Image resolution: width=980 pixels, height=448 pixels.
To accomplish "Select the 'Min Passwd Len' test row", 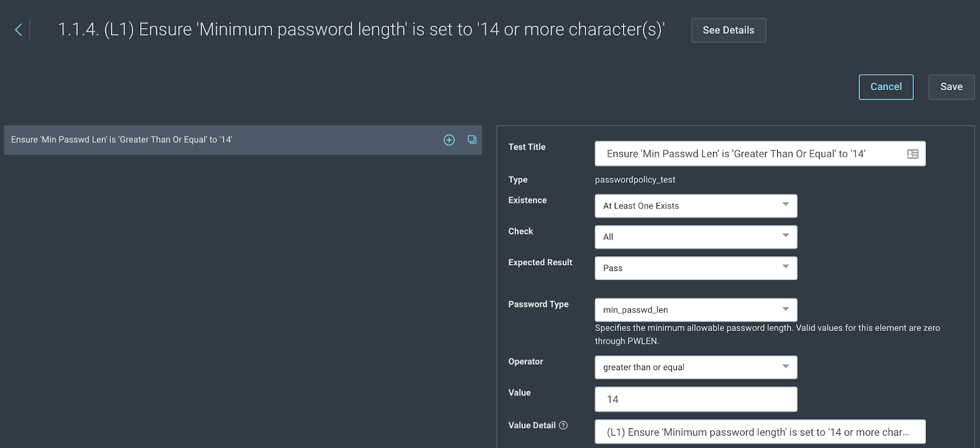I will pyautogui.click(x=184, y=140).
